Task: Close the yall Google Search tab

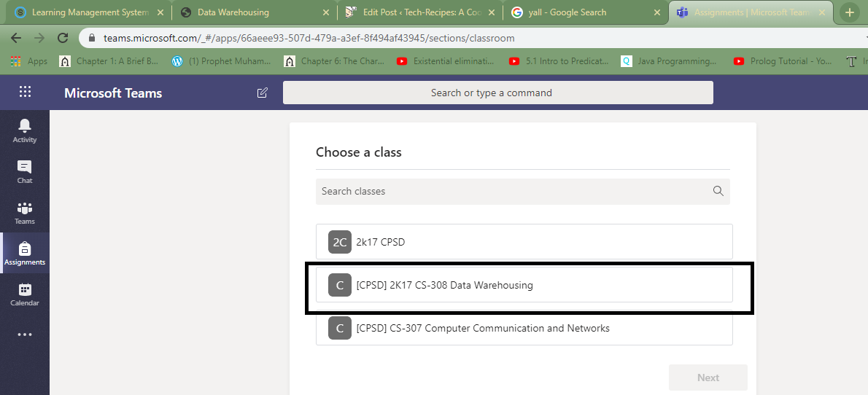Action: tap(658, 12)
